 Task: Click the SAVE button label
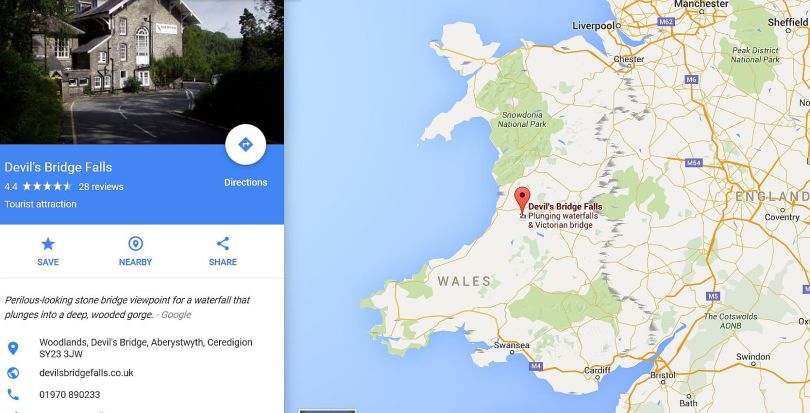point(48,262)
